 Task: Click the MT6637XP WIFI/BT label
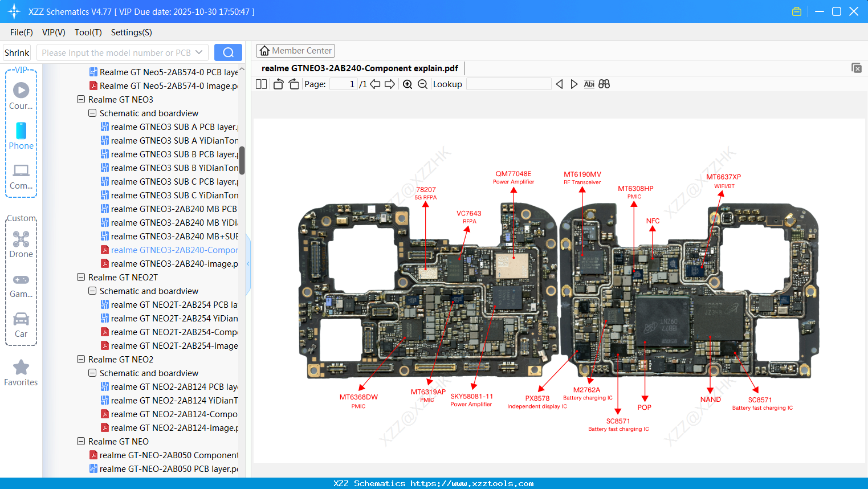tap(724, 181)
